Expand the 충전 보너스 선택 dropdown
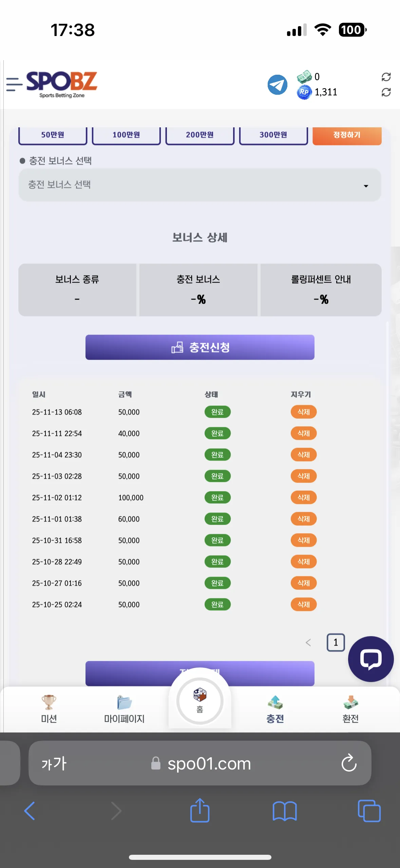This screenshot has width=400, height=868. pos(200,185)
